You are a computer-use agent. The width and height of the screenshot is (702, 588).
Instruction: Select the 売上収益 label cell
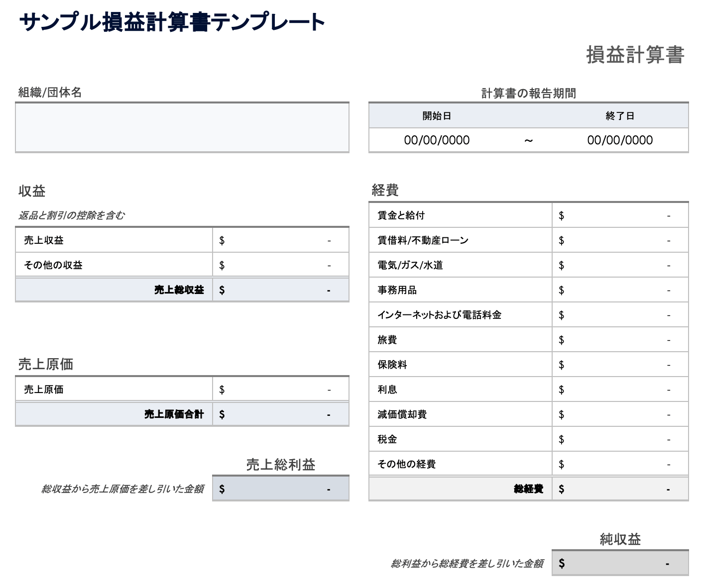(x=114, y=240)
